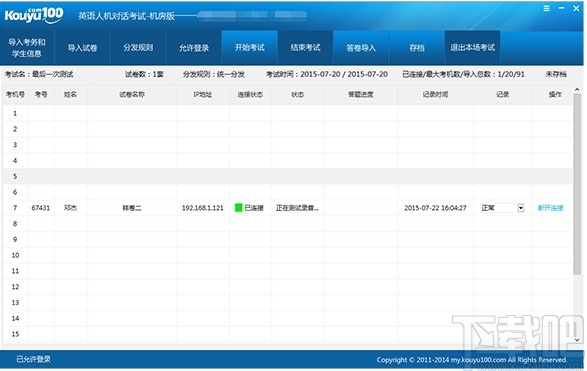587x371 pixels.
Task: Click the Kouyu100 logo
Action: click(x=34, y=15)
